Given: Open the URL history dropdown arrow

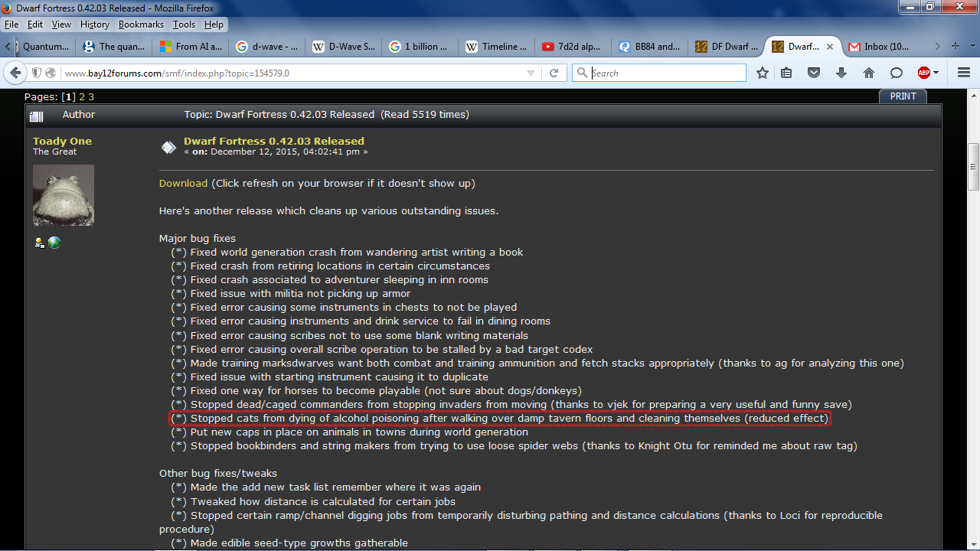Looking at the screenshot, I should (531, 73).
